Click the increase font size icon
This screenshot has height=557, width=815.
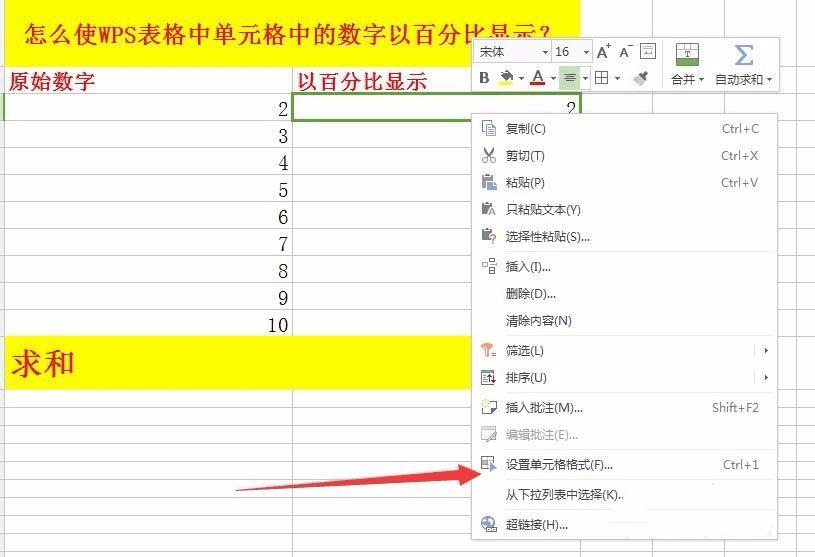point(603,51)
